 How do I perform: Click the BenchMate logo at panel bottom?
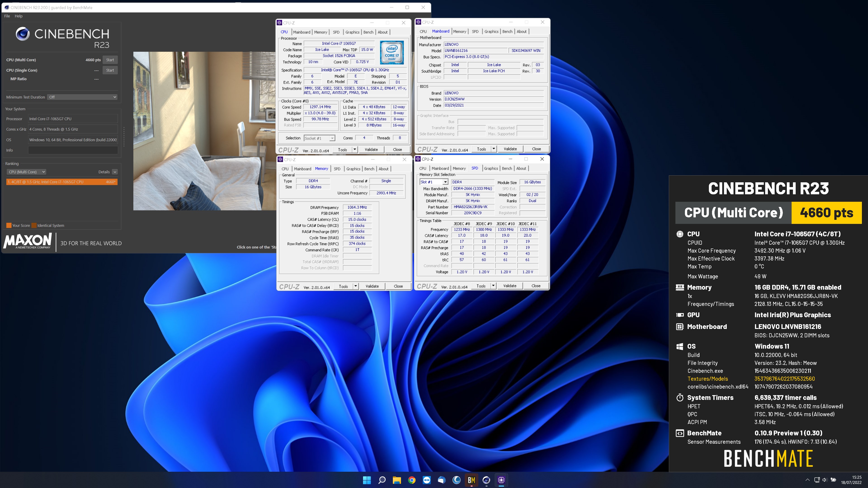tap(768, 458)
